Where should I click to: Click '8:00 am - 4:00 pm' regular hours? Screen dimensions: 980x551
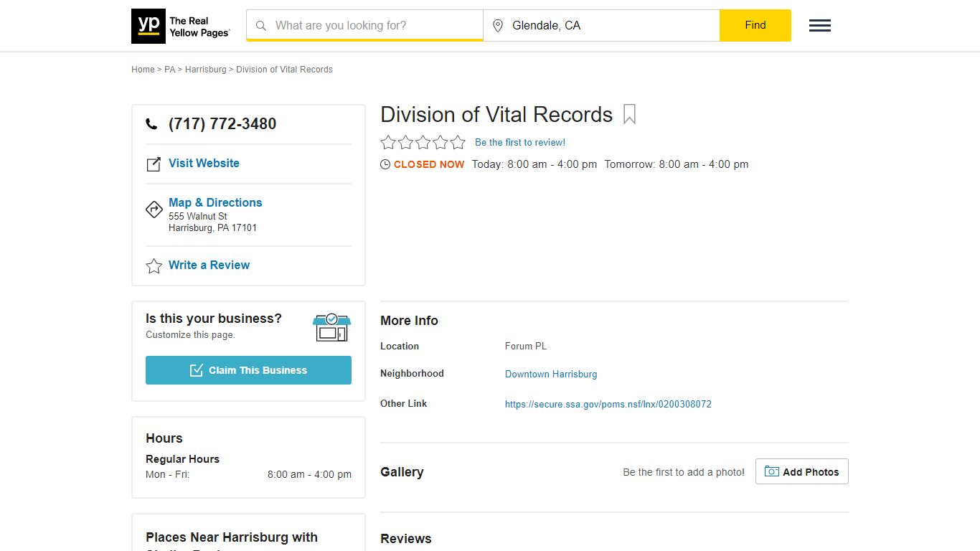[x=309, y=474]
